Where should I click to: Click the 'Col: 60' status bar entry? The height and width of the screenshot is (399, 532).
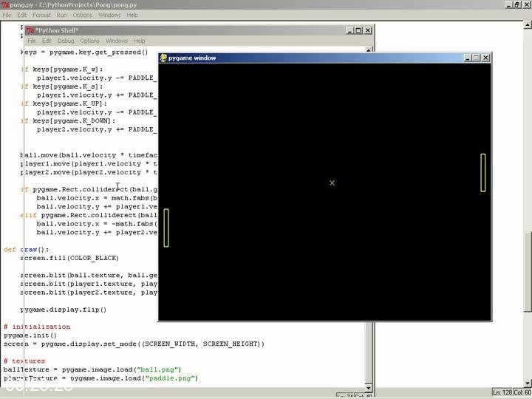(522, 392)
